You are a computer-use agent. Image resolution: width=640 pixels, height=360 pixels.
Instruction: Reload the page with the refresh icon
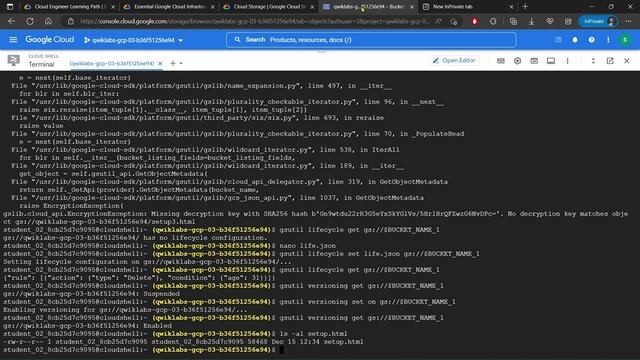(x=30, y=21)
